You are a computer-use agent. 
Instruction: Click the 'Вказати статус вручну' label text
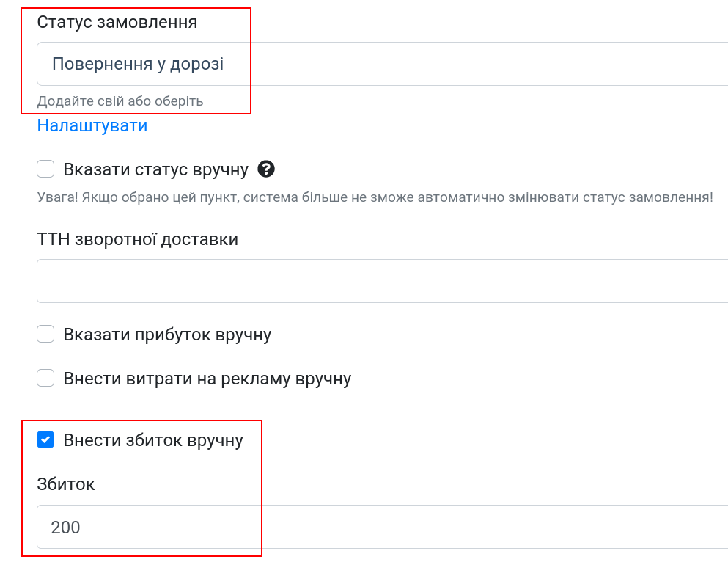click(x=156, y=169)
